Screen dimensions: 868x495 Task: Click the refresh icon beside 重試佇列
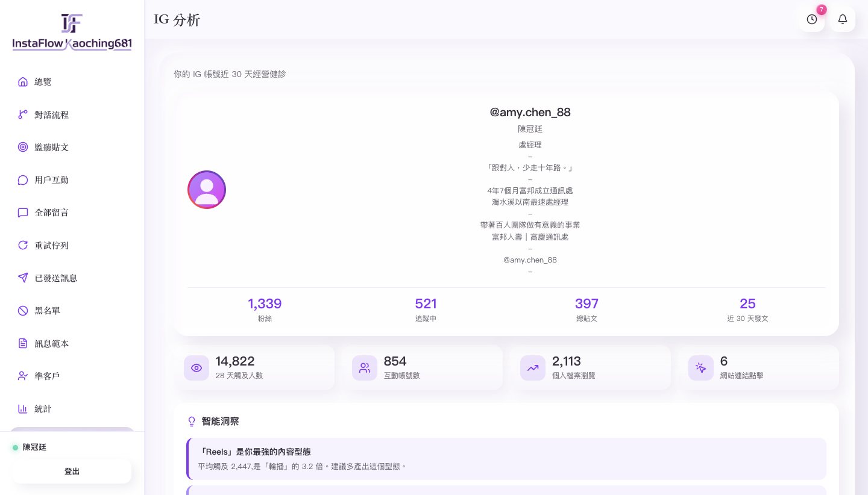23,245
